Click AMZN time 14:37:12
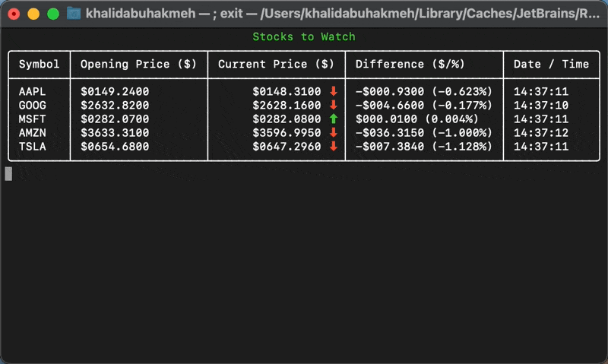Viewport: 608px width, 364px height. (541, 132)
